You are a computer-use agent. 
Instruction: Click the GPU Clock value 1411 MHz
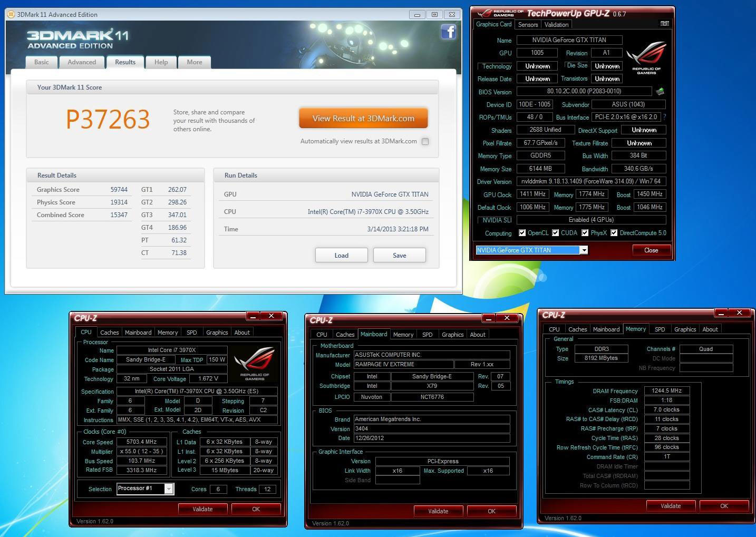(x=533, y=194)
